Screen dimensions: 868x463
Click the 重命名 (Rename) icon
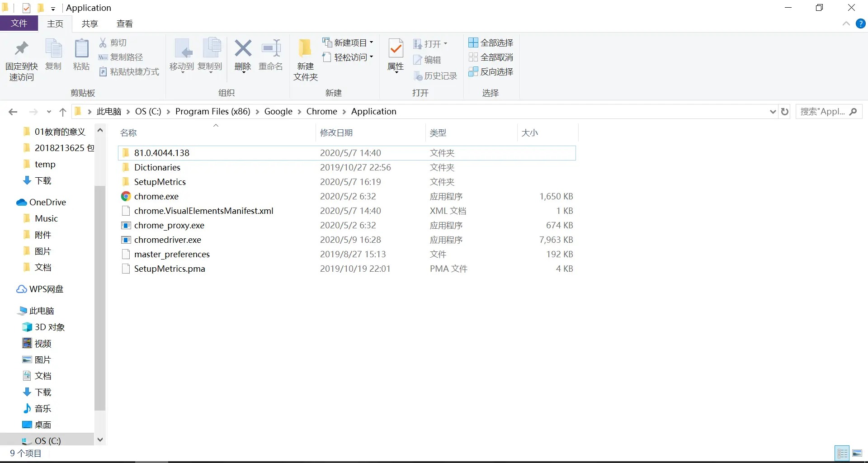[271, 48]
